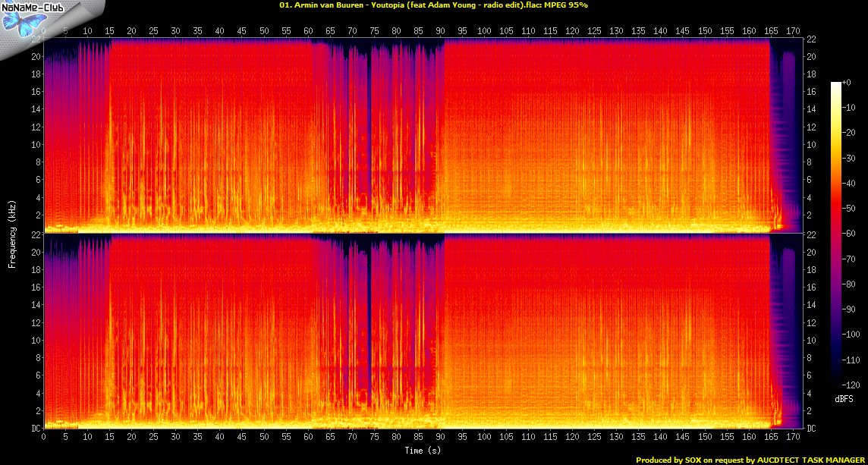Select the file title text at the top

pyautogui.click(x=433, y=5)
